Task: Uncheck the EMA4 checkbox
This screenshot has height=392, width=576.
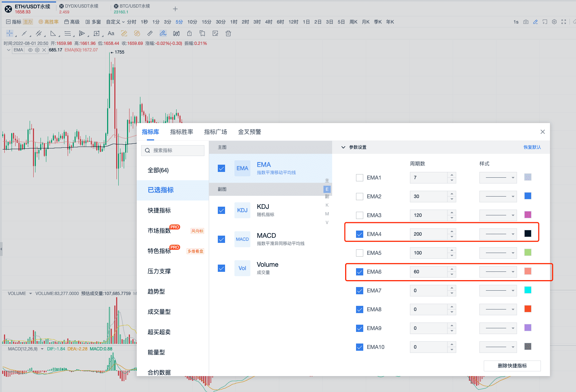Action: [x=360, y=234]
